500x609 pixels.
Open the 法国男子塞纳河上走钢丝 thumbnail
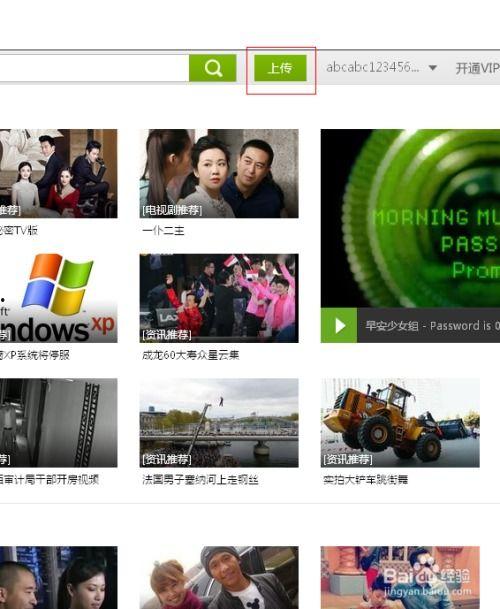219,423
